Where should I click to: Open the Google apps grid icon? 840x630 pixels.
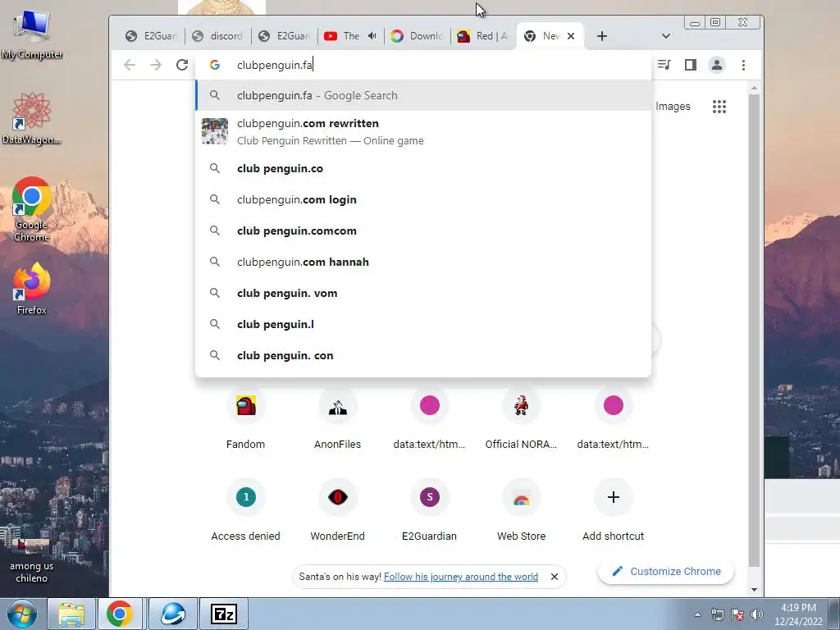(719, 107)
